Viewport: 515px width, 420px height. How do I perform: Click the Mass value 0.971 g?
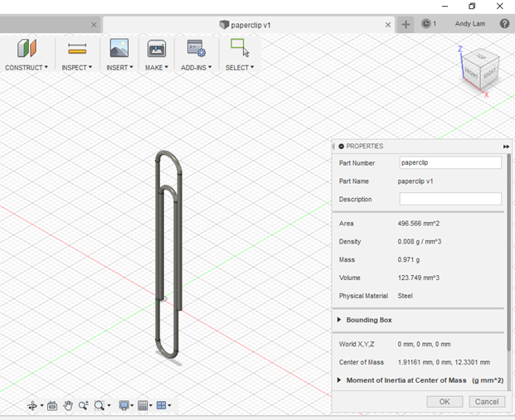[x=409, y=259]
